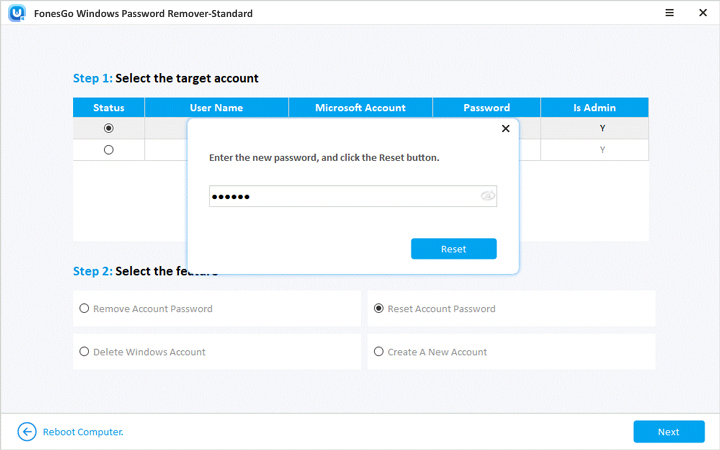Select Create A New Account option
720x450 pixels.
tap(379, 352)
